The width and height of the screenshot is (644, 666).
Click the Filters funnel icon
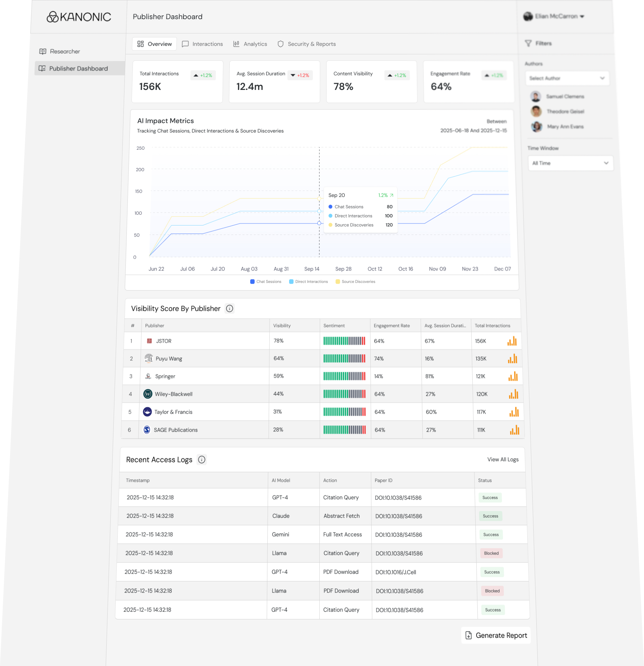coord(528,43)
